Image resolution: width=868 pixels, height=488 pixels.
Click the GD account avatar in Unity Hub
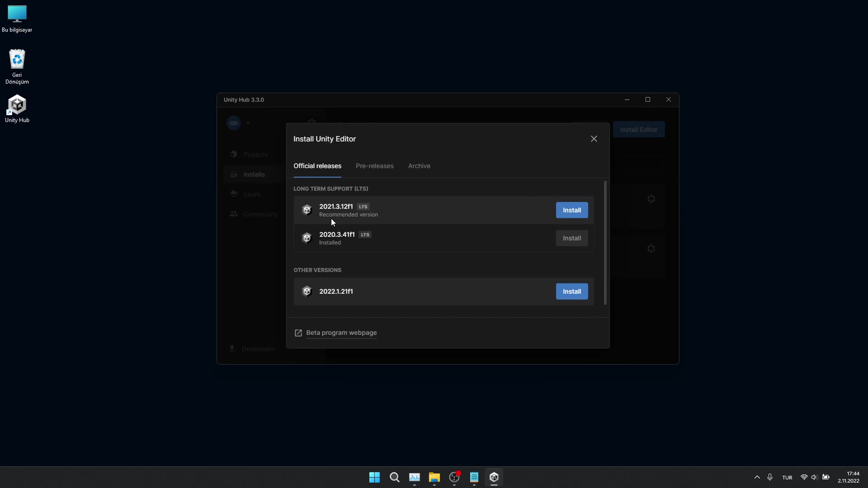(x=234, y=123)
